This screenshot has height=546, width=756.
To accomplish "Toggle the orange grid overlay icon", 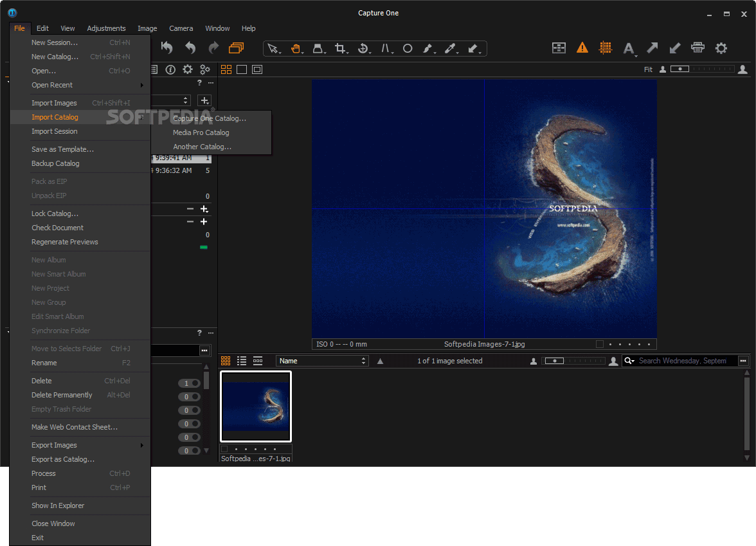I will [605, 48].
